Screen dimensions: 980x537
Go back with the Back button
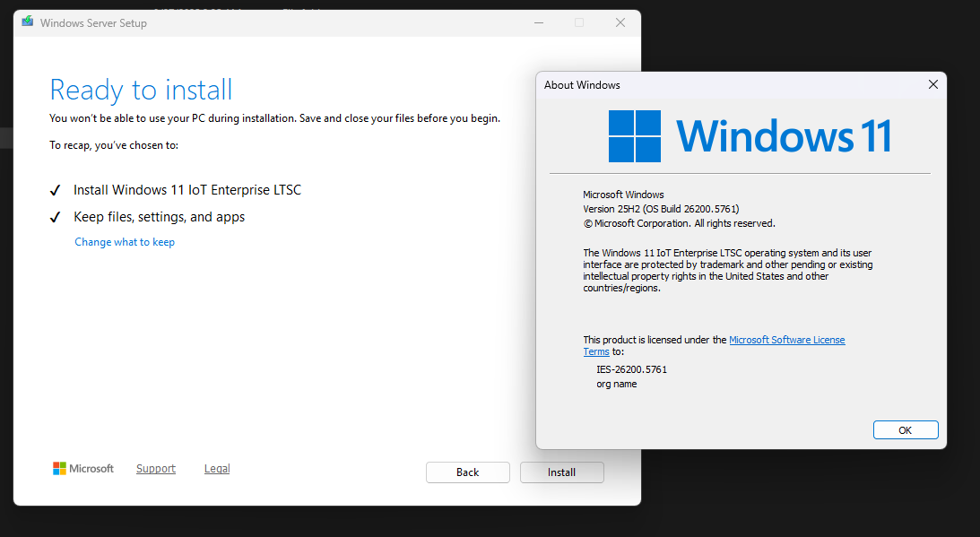[467, 472]
